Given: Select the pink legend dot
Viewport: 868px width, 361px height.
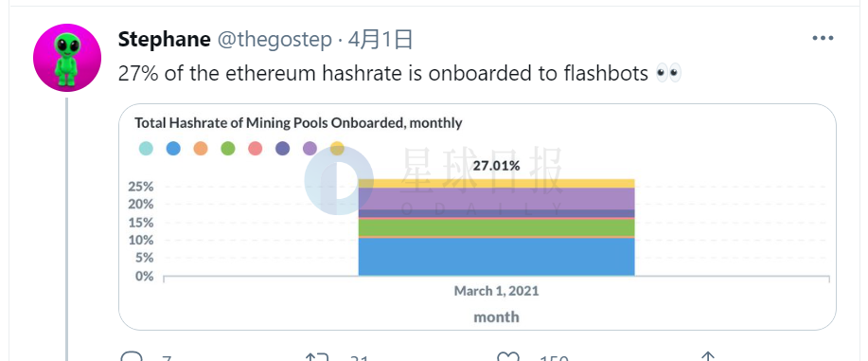Looking at the screenshot, I should 256,148.
